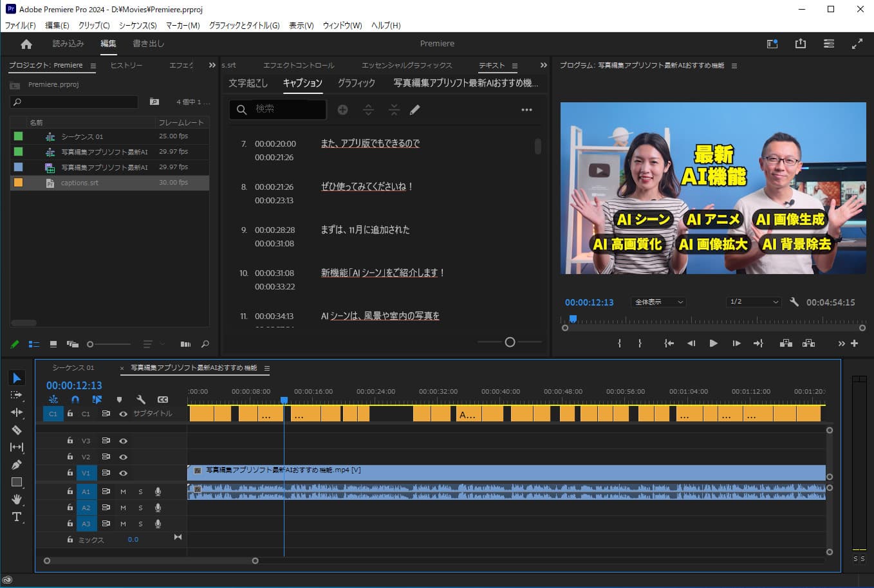The height and width of the screenshot is (588, 874).
Task: Open the Program monitor settings wrench
Action: coord(794,302)
